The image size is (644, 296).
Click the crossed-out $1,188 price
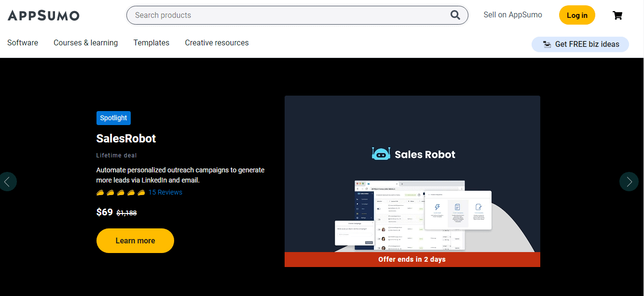[x=126, y=213]
